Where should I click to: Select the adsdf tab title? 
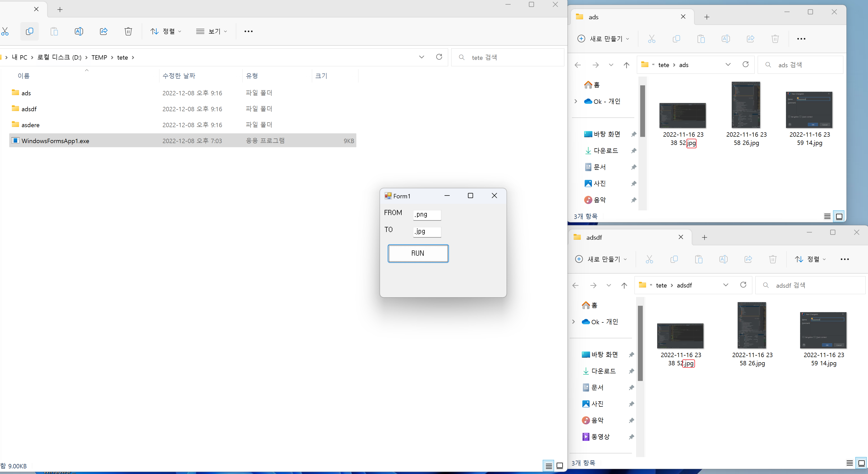click(594, 237)
